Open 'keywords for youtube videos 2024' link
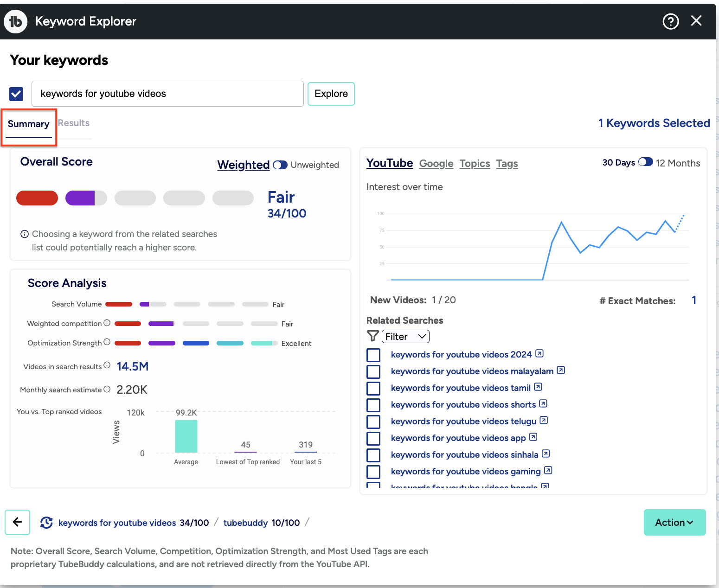This screenshot has width=719, height=588. coord(461,355)
